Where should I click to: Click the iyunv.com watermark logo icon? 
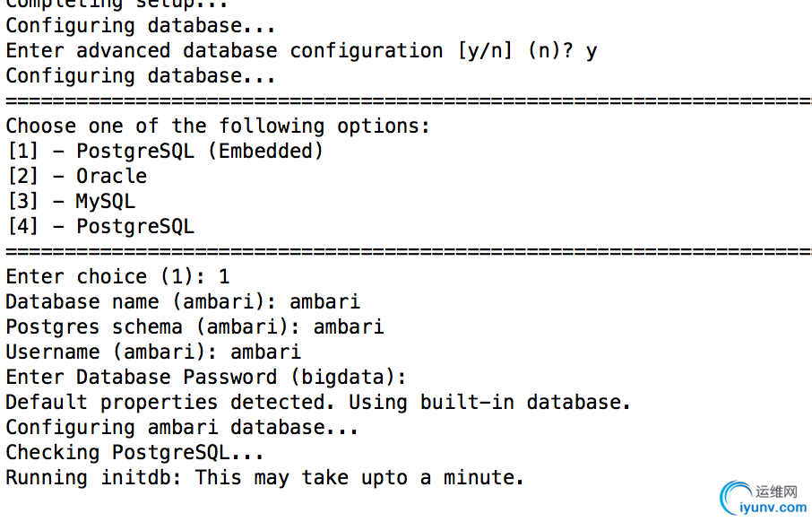tap(735, 497)
